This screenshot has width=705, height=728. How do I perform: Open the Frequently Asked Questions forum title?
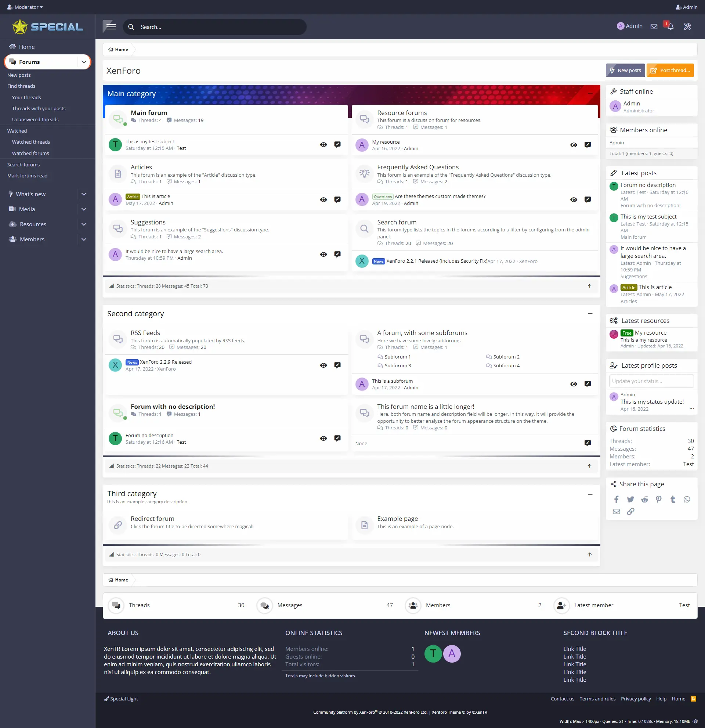(x=417, y=167)
